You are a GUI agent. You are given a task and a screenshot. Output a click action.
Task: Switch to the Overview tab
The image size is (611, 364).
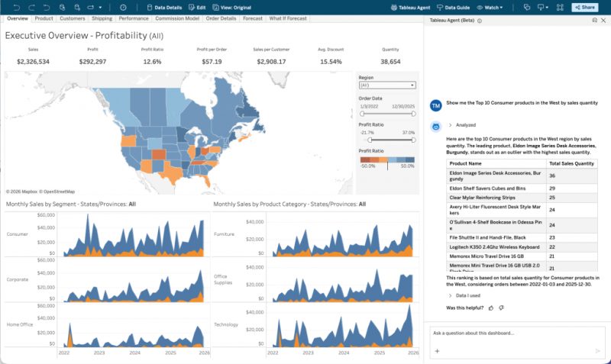pyautogui.click(x=18, y=18)
